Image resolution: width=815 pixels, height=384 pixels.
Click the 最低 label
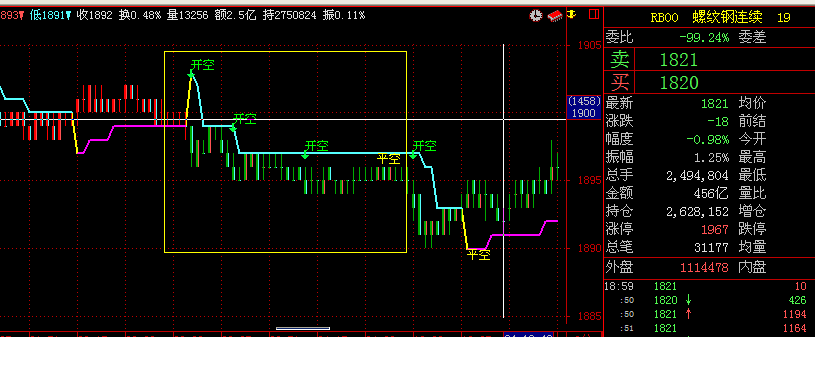pos(752,175)
